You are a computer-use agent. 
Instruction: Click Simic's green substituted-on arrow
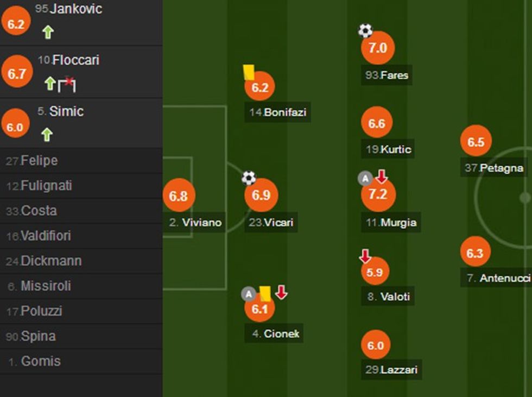(x=47, y=134)
